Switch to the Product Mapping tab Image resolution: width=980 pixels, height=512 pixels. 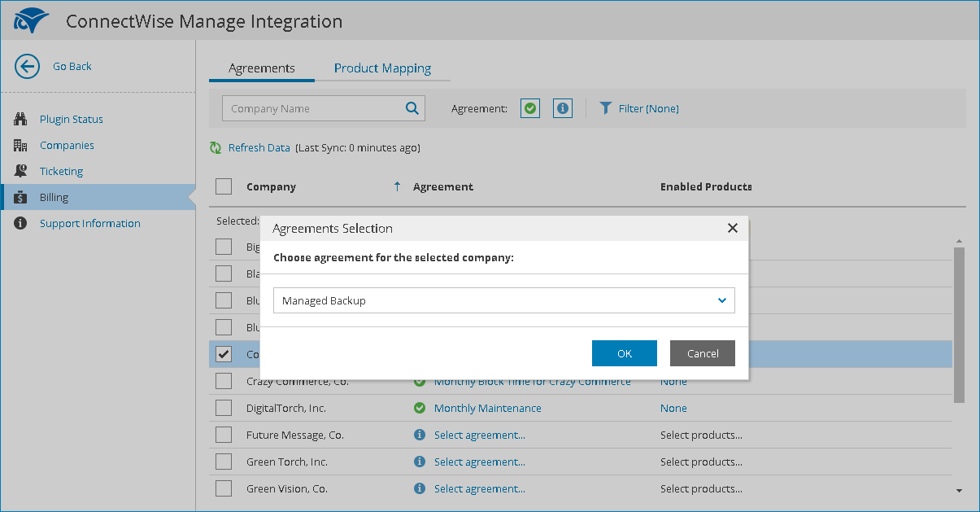coord(382,68)
